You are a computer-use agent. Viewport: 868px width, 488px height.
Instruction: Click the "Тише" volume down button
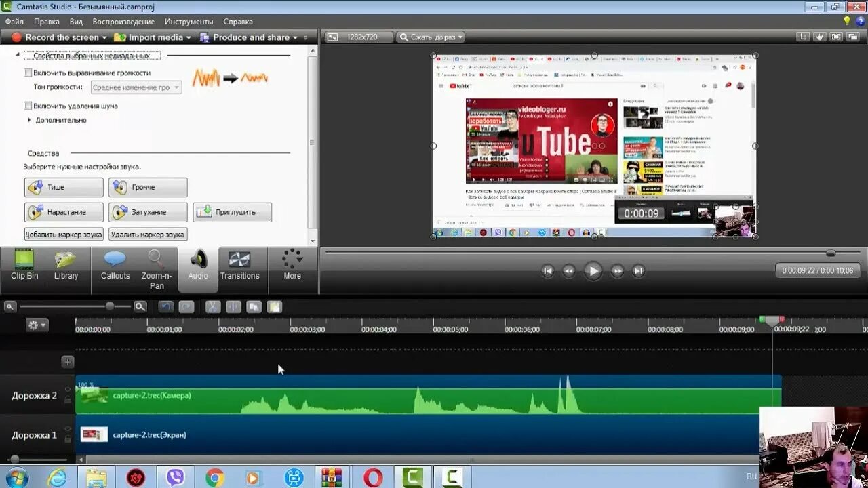pyautogui.click(x=64, y=187)
